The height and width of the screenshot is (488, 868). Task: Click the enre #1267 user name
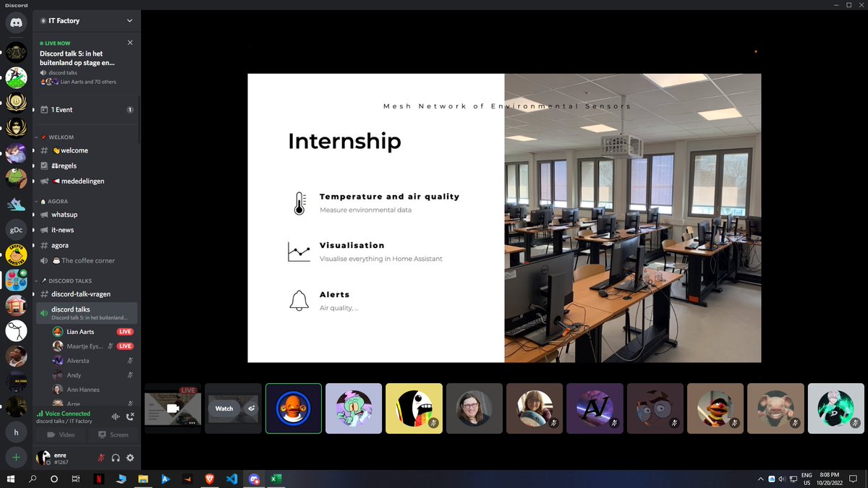click(x=61, y=458)
